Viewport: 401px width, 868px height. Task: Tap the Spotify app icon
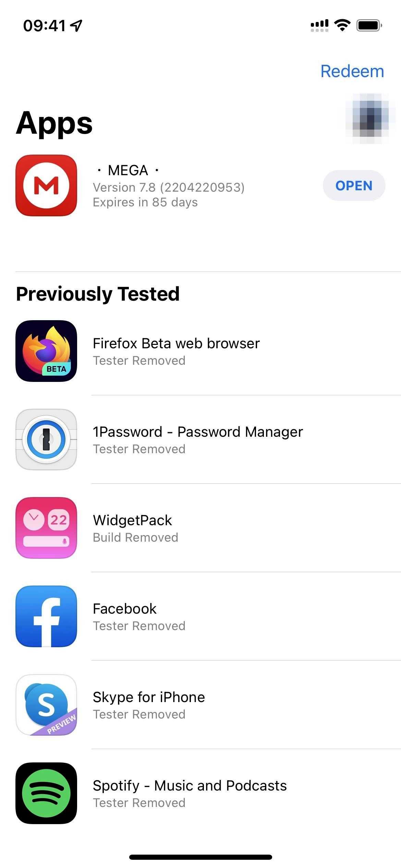point(46,793)
